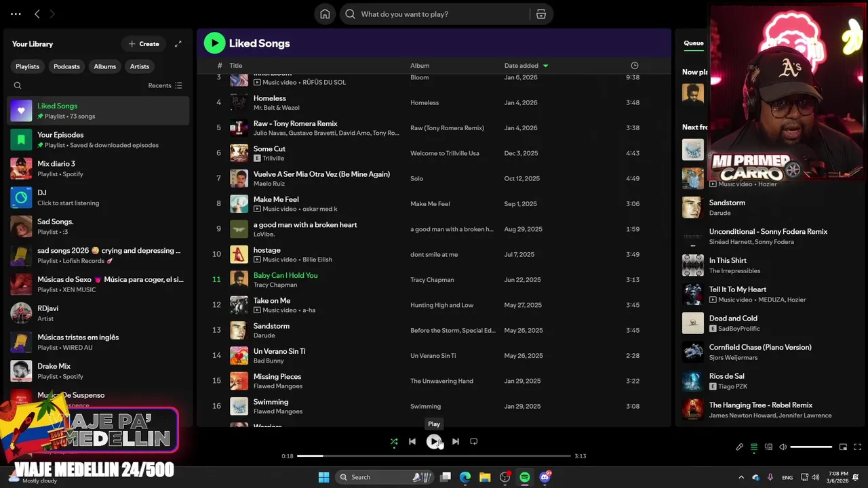This screenshot has width=868, height=488.
Task: Skip to previous track
Action: (412, 441)
